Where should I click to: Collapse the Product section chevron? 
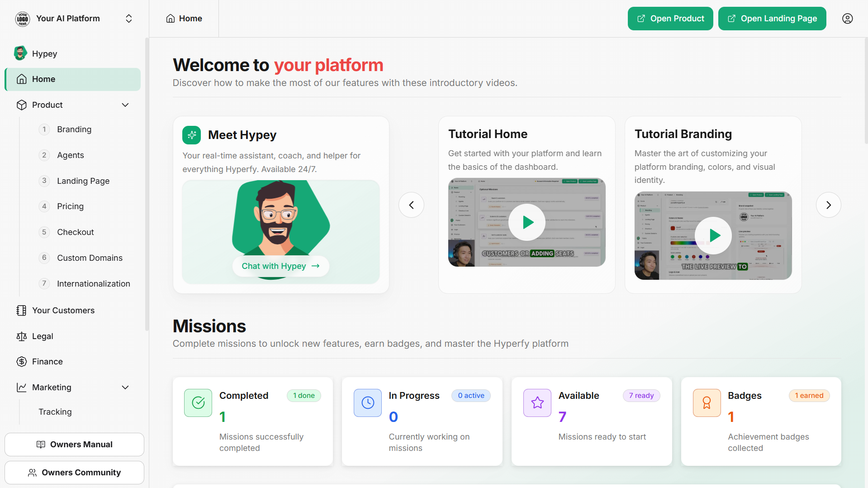click(125, 105)
